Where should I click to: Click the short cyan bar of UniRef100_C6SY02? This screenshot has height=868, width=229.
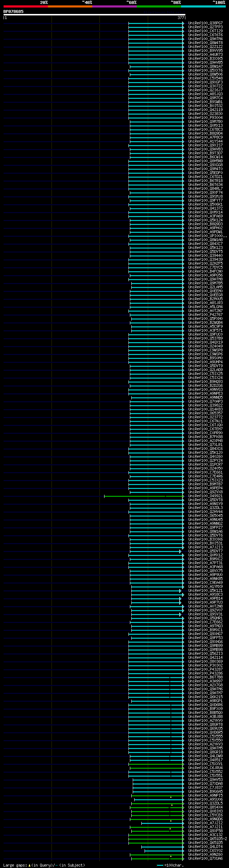pyautogui.click(x=164, y=851)
